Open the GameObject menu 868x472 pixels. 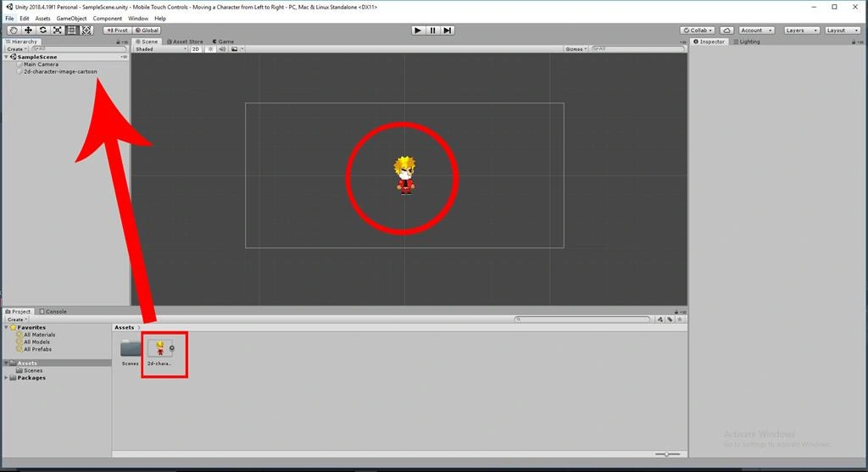[71, 19]
